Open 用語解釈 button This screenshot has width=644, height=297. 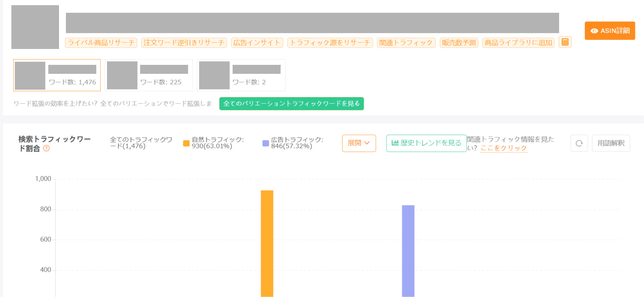coord(611,143)
